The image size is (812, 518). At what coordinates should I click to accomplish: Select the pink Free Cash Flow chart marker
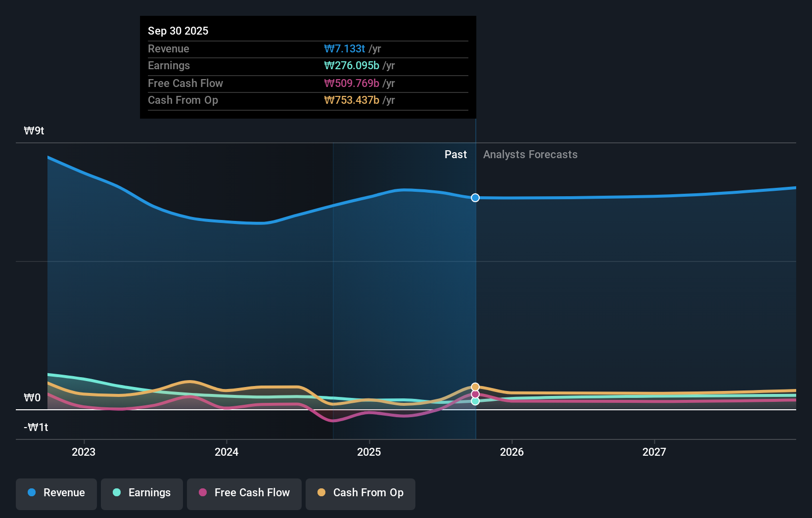point(475,393)
